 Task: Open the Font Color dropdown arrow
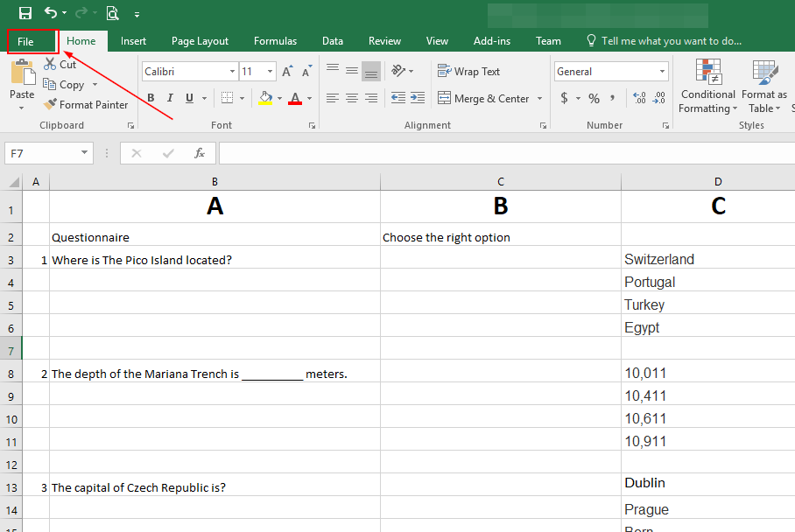point(309,98)
